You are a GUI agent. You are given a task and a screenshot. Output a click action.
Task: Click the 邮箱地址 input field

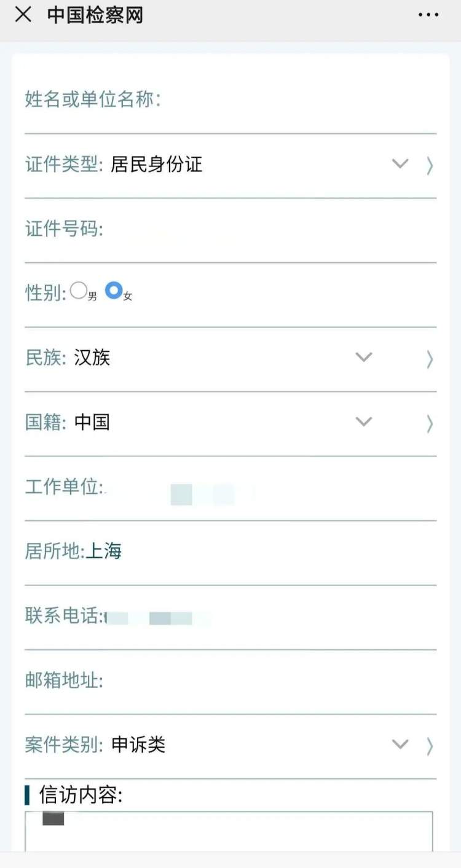click(x=264, y=681)
